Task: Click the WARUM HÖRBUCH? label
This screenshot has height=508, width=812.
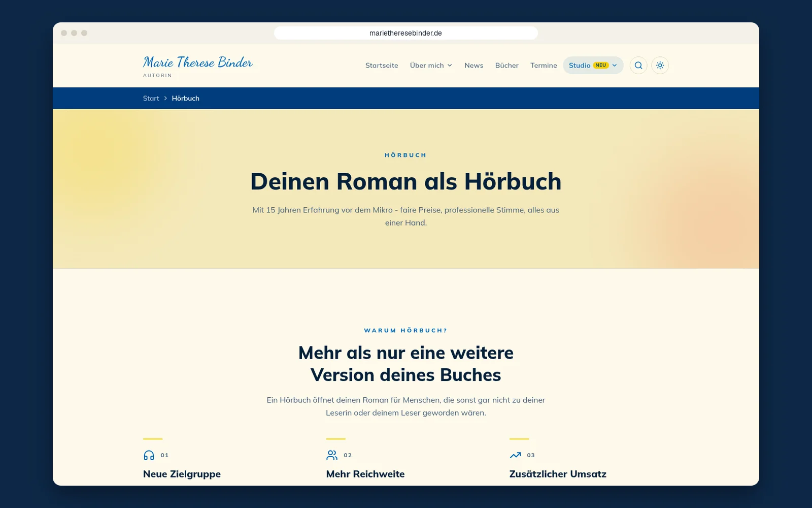Action: [405, 331]
